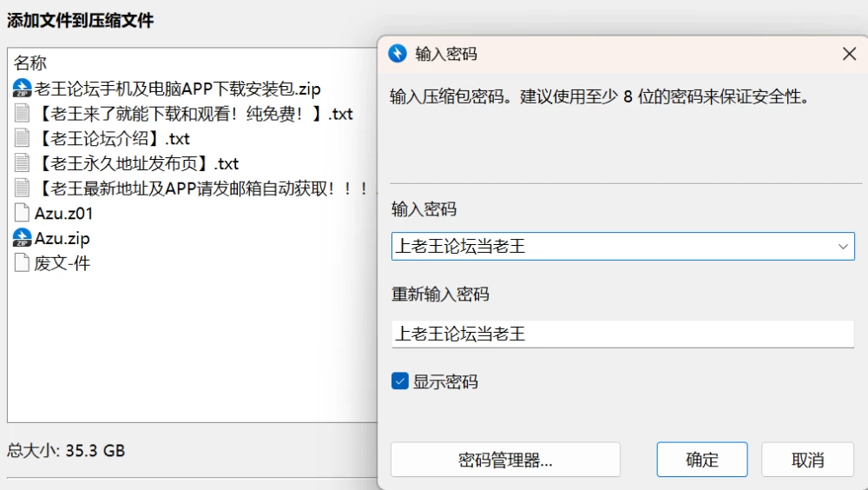The image size is (868, 490).
Task: Uncheck the 显示密码 checkbox
Action: point(399,381)
